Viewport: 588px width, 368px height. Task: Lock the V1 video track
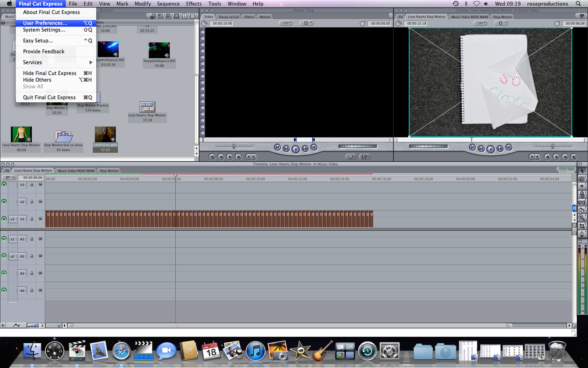pos(32,219)
